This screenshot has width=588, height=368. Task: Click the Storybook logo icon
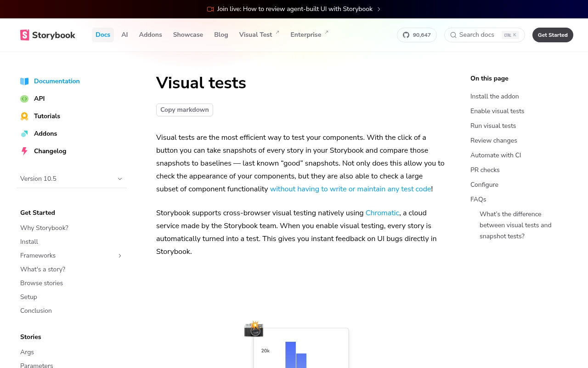[x=25, y=35]
